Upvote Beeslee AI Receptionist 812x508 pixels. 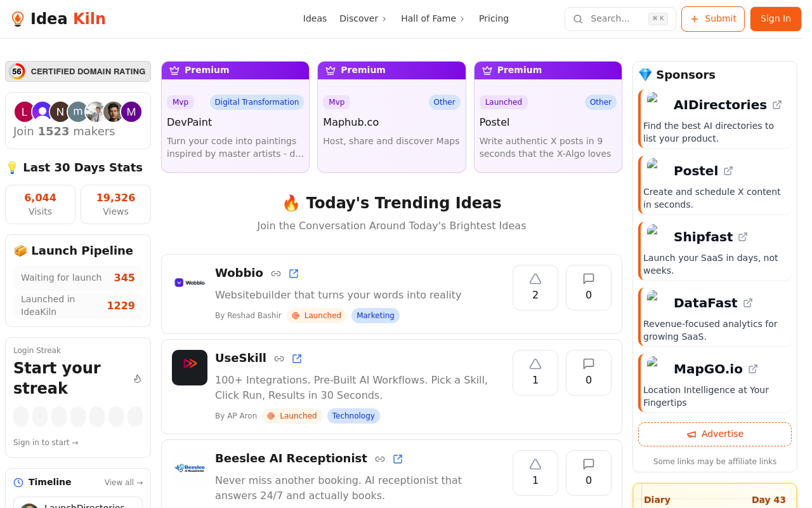[x=535, y=473]
